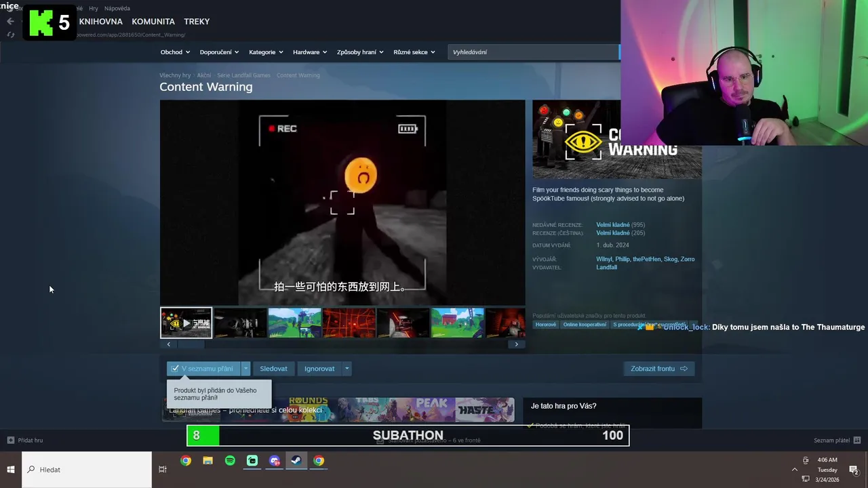Expand the Obchod store menu
868x488 pixels.
[x=175, y=52]
